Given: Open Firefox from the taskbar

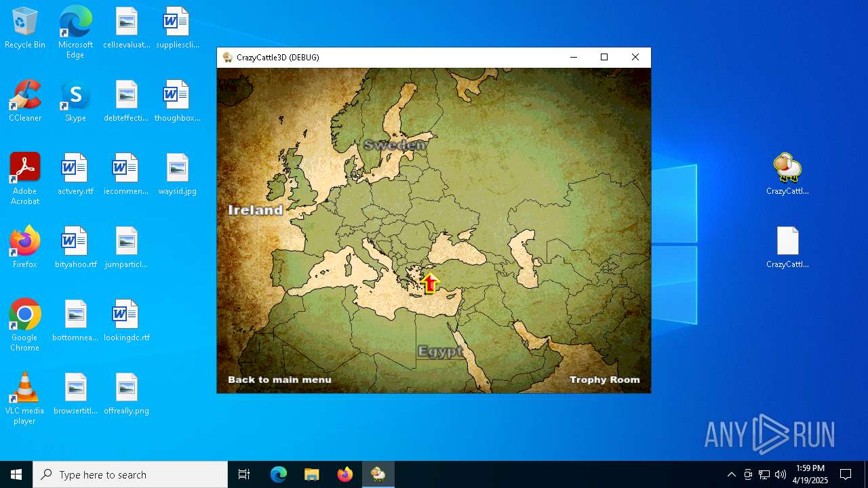Looking at the screenshot, I should [345, 474].
